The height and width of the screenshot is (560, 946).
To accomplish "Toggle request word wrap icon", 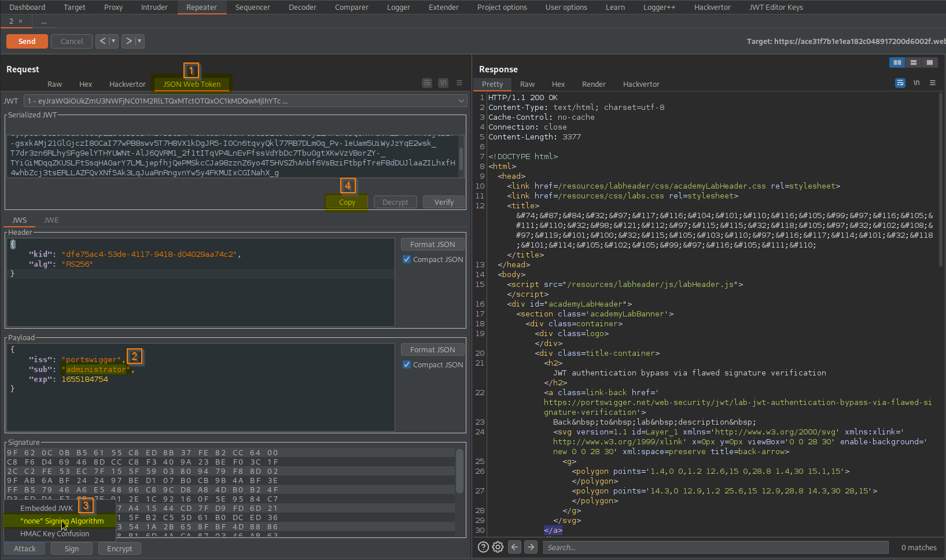I will coord(427,83).
